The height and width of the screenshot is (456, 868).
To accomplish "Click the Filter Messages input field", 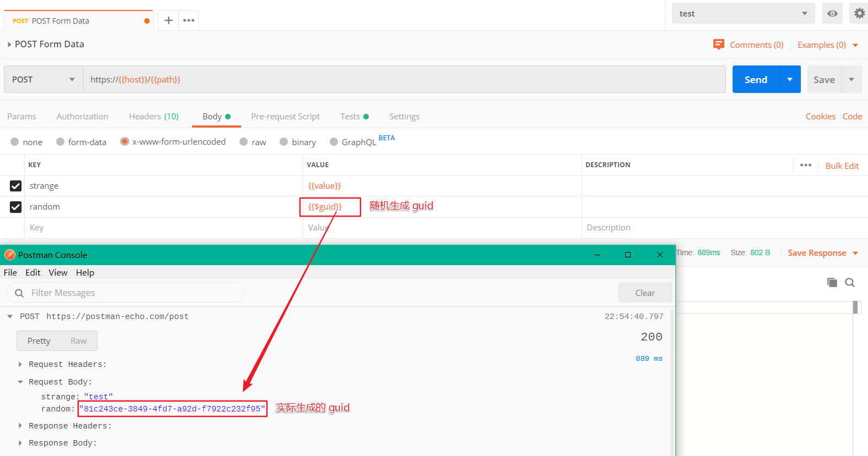I will [125, 293].
